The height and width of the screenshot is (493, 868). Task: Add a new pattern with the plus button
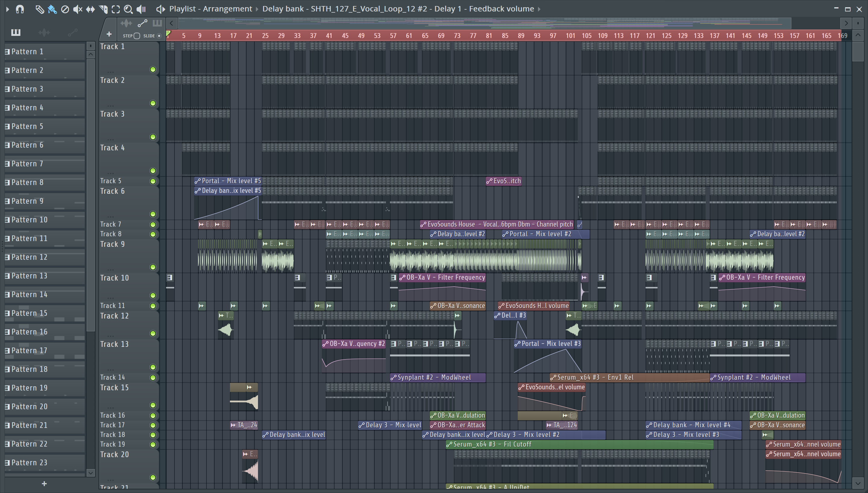(x=44, y=484)
